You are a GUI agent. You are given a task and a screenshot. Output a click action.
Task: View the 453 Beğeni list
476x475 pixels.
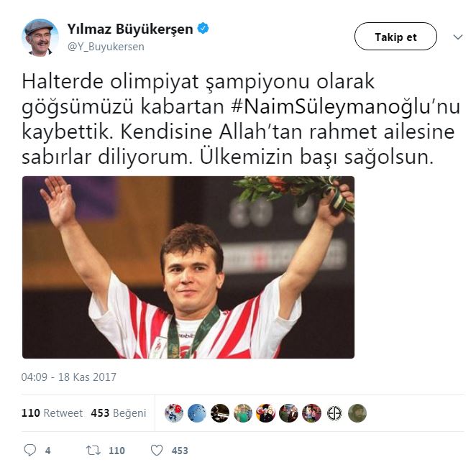(x=119, y=412)
